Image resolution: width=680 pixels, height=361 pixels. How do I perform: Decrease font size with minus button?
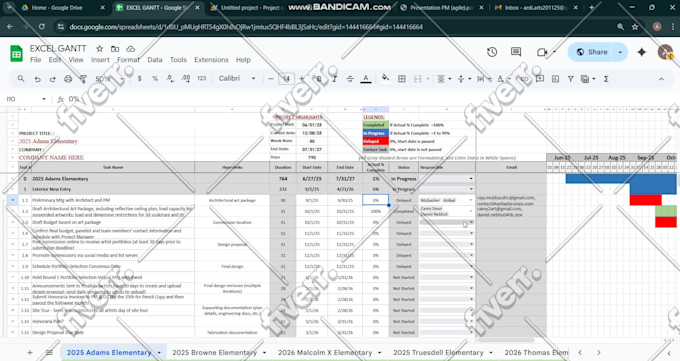271,79
